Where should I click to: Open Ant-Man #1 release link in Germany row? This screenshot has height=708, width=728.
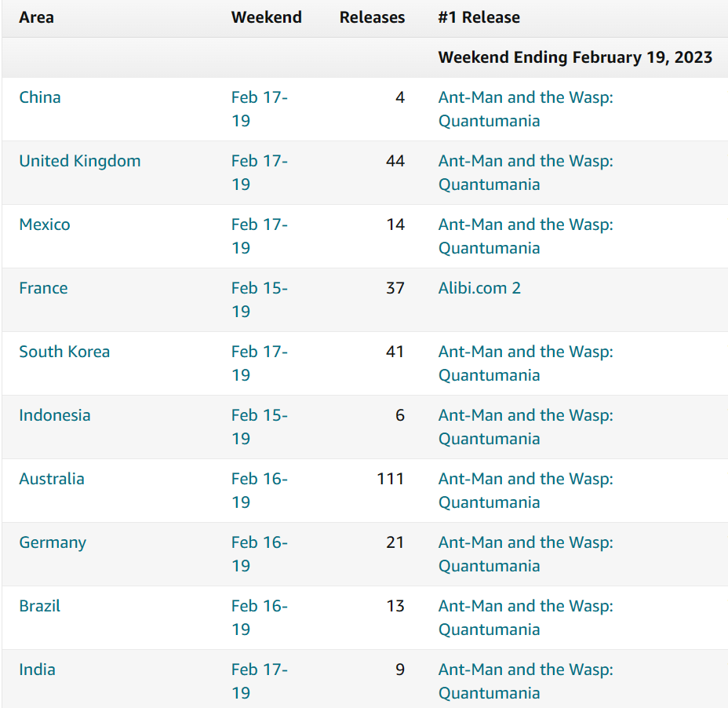tap(526, 553)
